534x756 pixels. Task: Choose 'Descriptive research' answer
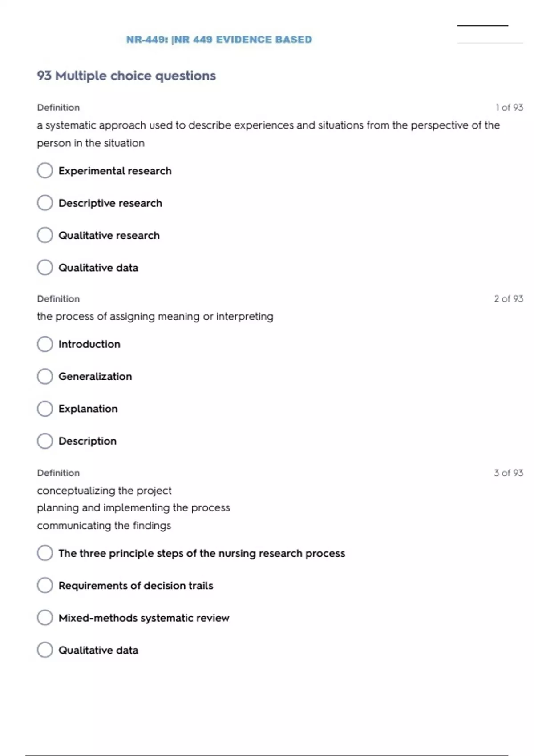coord(45,203)
